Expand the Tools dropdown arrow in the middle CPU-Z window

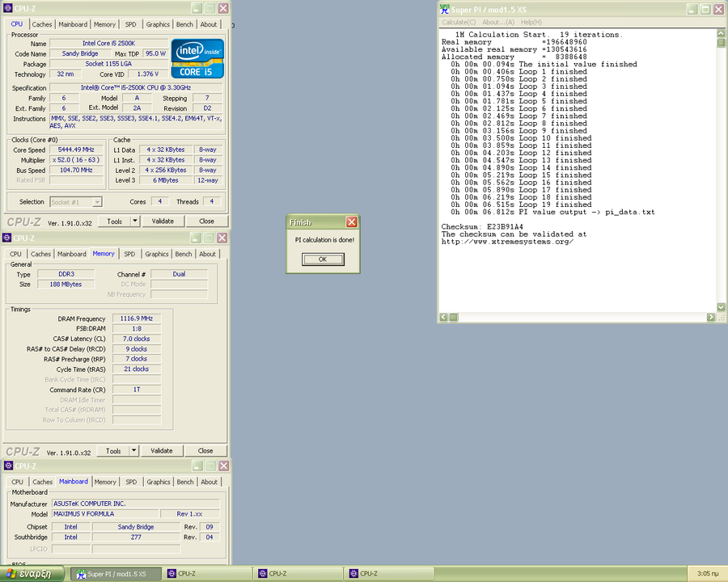(133, 451)
